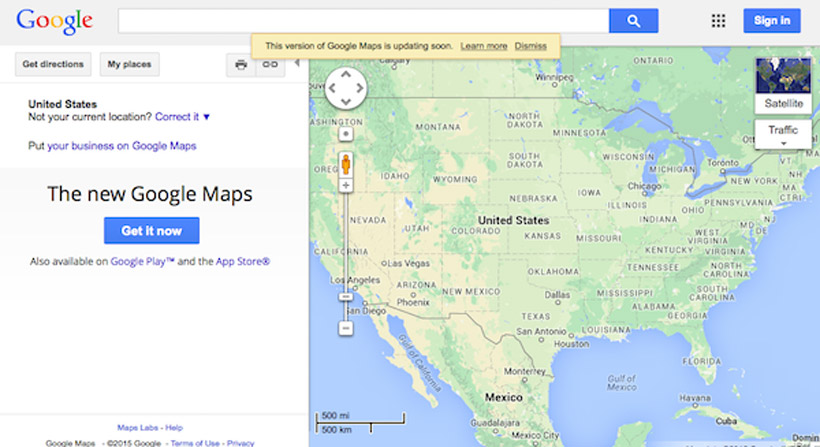
Task: Click the Sign in button
Action: pyautogui.click(x=771, y=21)
